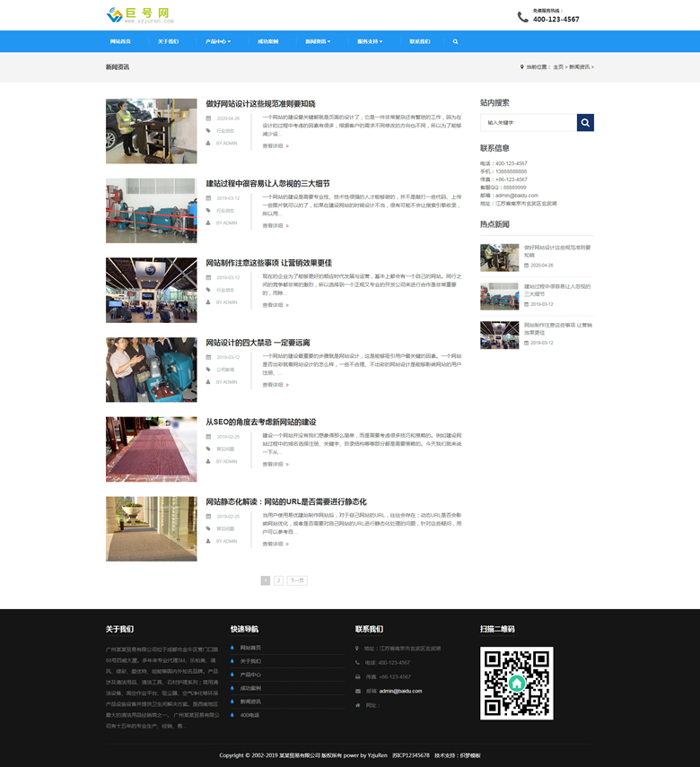Go to 关于我们 in the top navigation
Viewport: 700px width, 767px height.
168,42
